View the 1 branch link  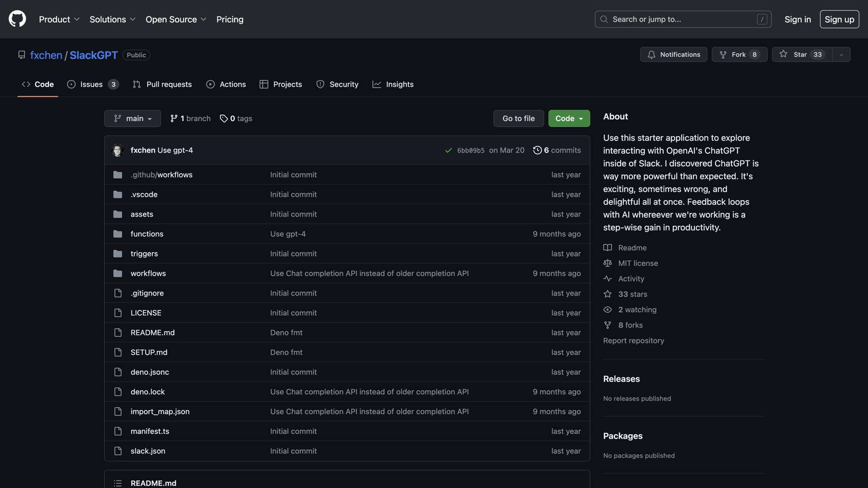[x=190, y=118]
